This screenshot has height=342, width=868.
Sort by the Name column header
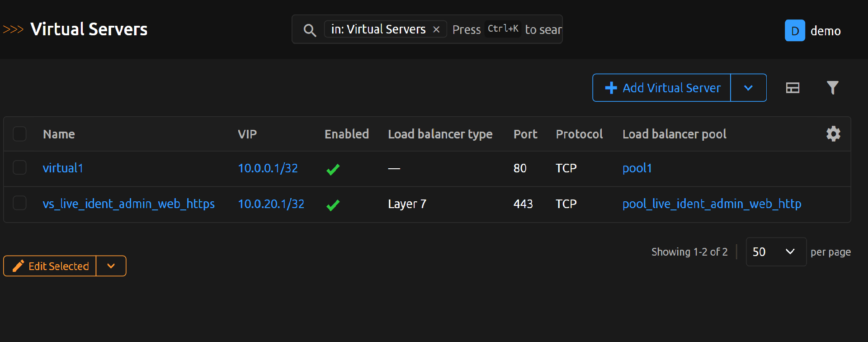(59, 134)
